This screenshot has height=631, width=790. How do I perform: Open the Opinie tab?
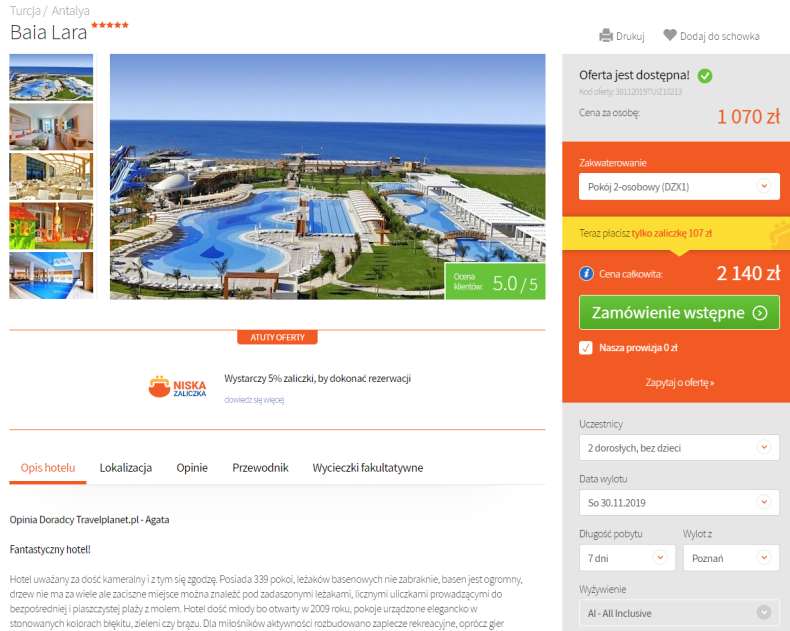pos(192,468)
